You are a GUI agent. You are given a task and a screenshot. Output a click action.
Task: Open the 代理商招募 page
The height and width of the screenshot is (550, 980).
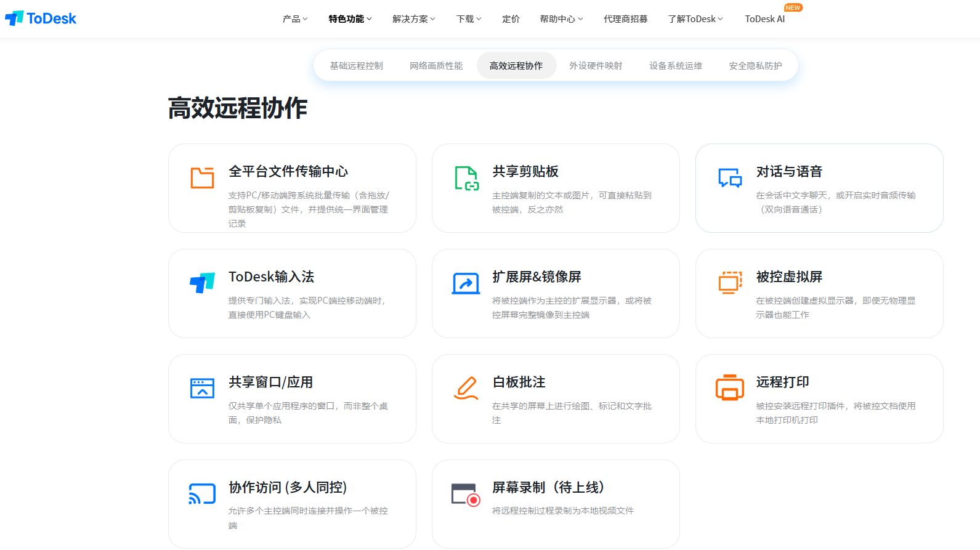tap(625, 19)
